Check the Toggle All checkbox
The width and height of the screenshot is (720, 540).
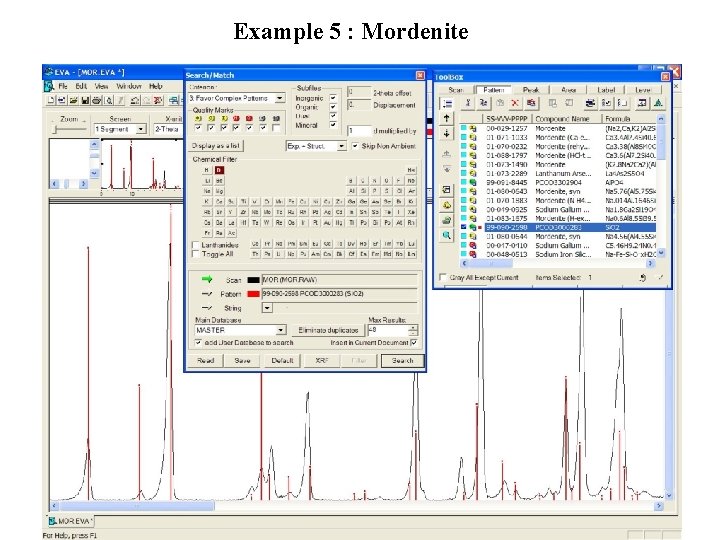[196, 253]
